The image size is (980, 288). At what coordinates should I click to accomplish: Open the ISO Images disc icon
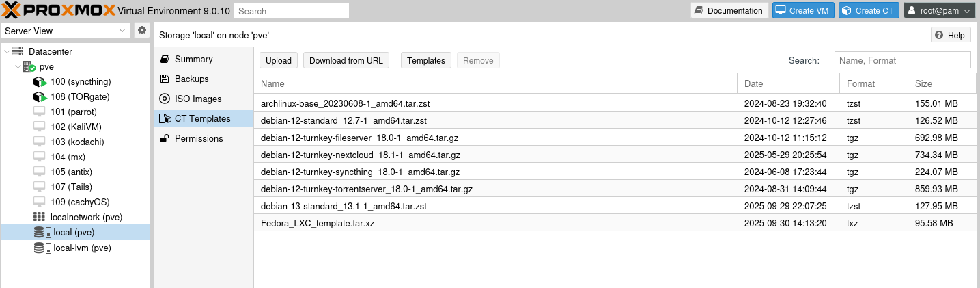click(x=164, y=99)
